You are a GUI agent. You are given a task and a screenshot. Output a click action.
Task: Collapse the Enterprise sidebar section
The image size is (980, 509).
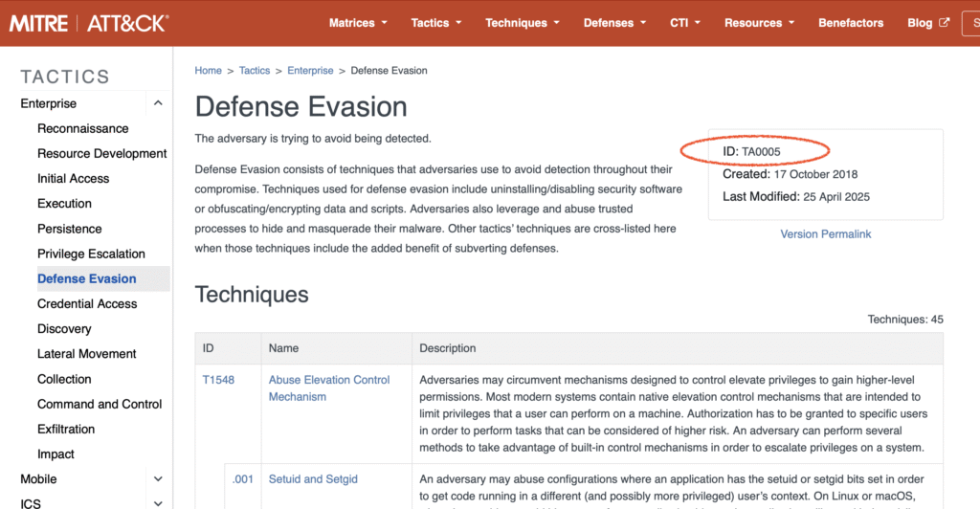158,103
